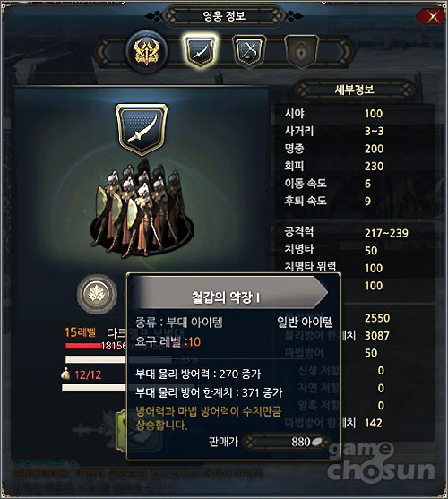
Task: Click the money bag supply icon
Action: pyautogui.click(x=66, y=374)
